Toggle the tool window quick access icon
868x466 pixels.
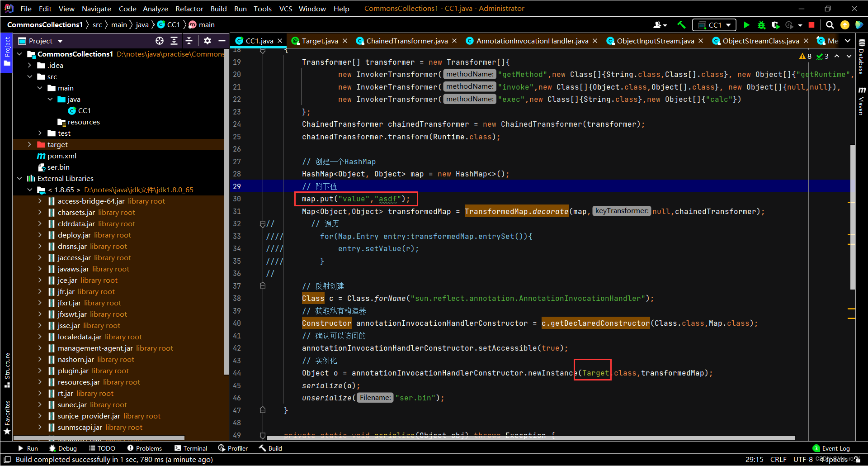click(7, 459)
